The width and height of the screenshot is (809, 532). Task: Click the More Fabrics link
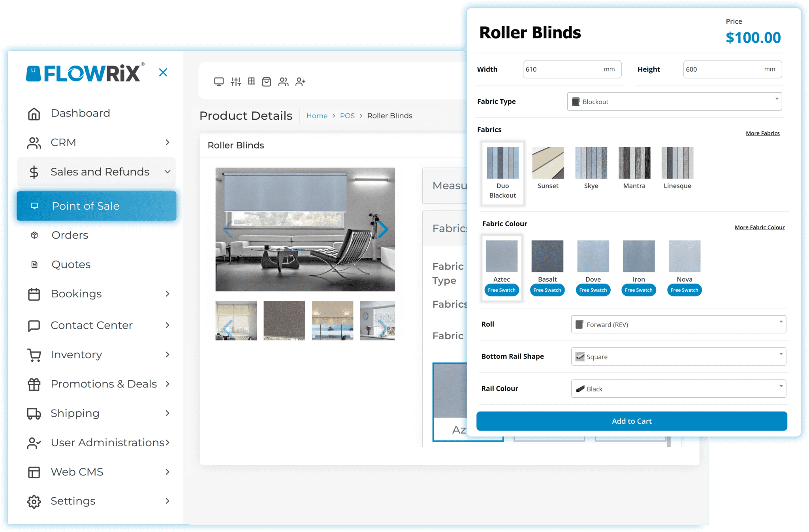762,133
